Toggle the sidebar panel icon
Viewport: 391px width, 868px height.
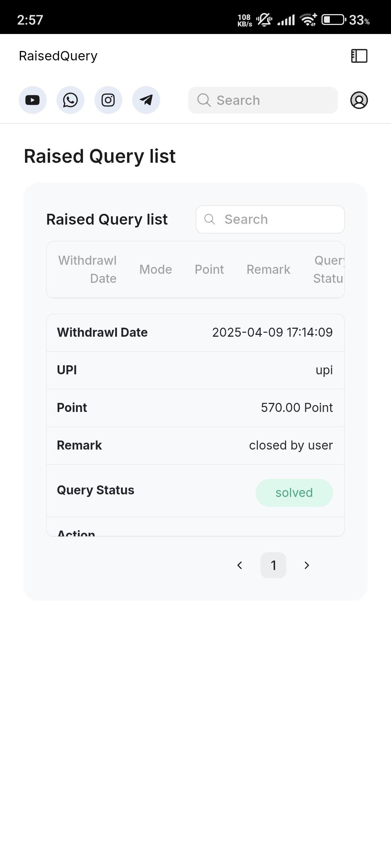click(359, 56)
